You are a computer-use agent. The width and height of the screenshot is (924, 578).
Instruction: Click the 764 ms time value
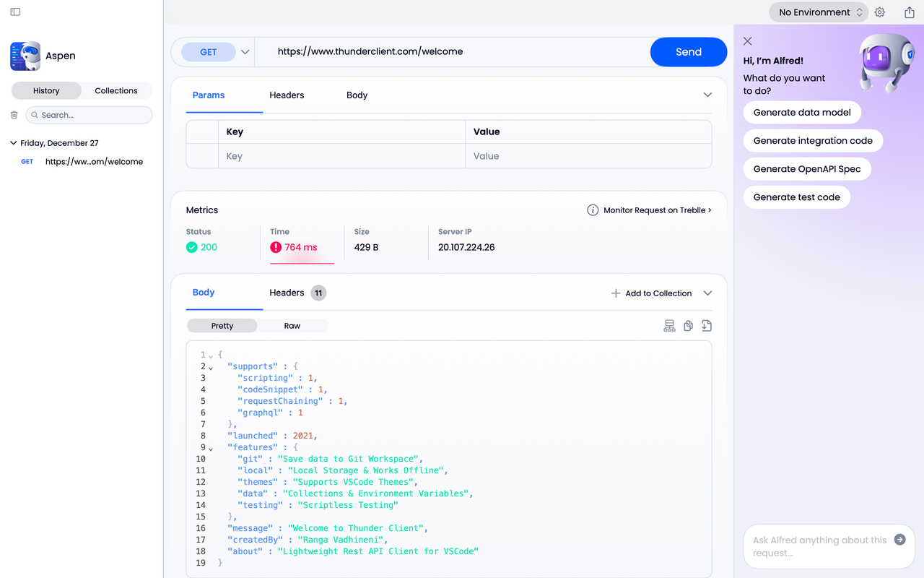(301, 247)
